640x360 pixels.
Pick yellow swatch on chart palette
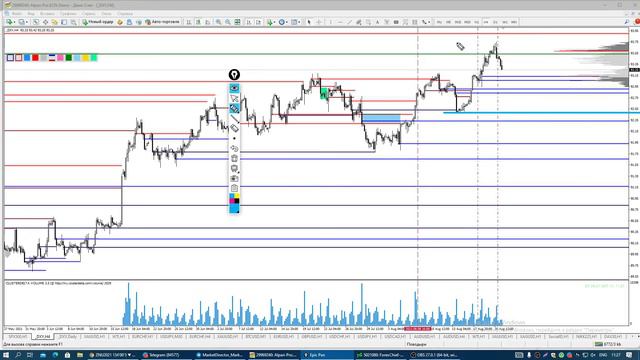[85, 58]
